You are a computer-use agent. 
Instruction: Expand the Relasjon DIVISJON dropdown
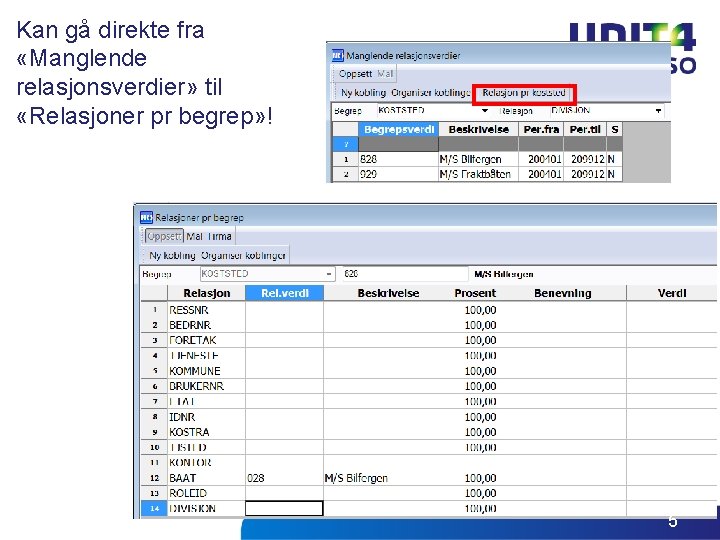(658, 111)
